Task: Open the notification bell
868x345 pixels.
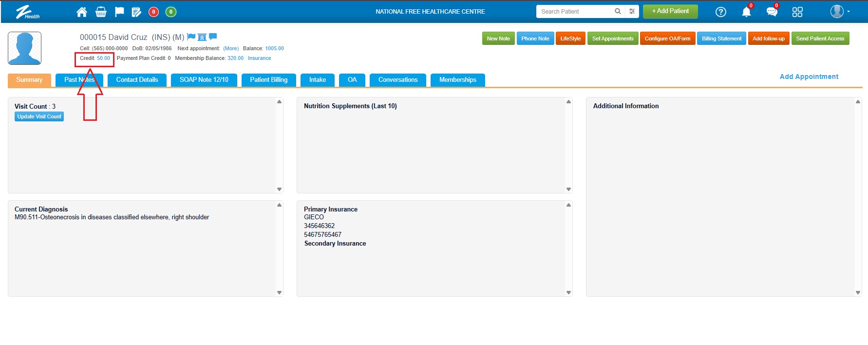Action: pos(746,12)
